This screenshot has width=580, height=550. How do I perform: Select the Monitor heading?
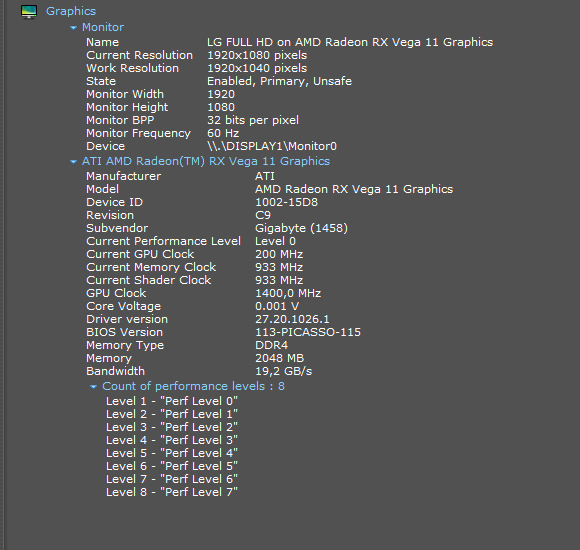tap(103, 27)
